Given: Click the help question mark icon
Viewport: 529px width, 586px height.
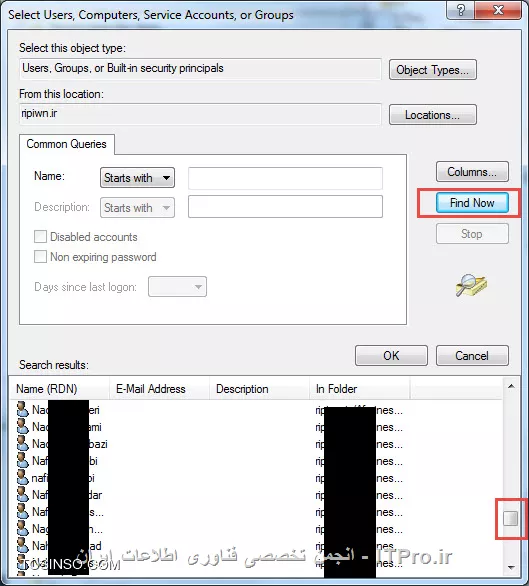Looking at the screenshot, I should (460, 10).
